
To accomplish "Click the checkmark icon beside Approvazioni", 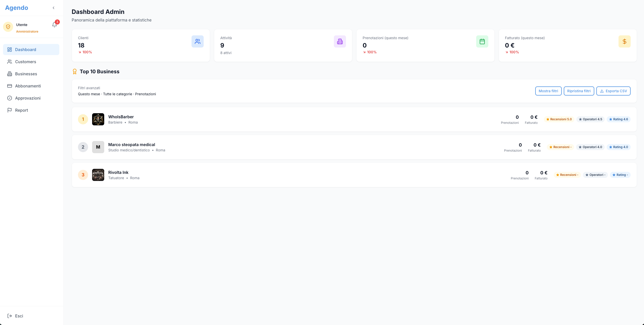I will click(10, 98).
